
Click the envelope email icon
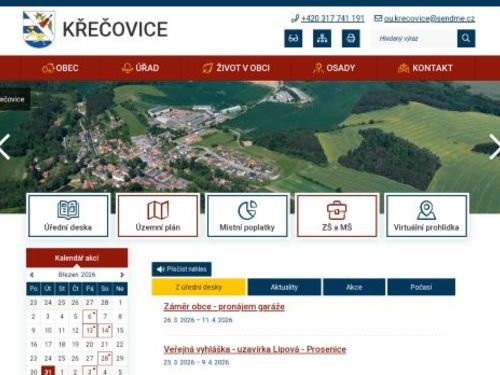[378, 18]
